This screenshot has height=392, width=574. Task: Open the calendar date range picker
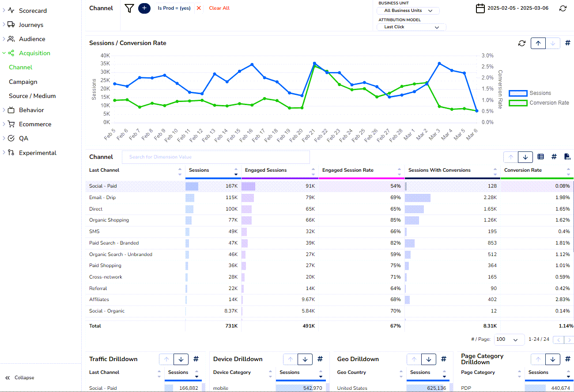[480, 8]
